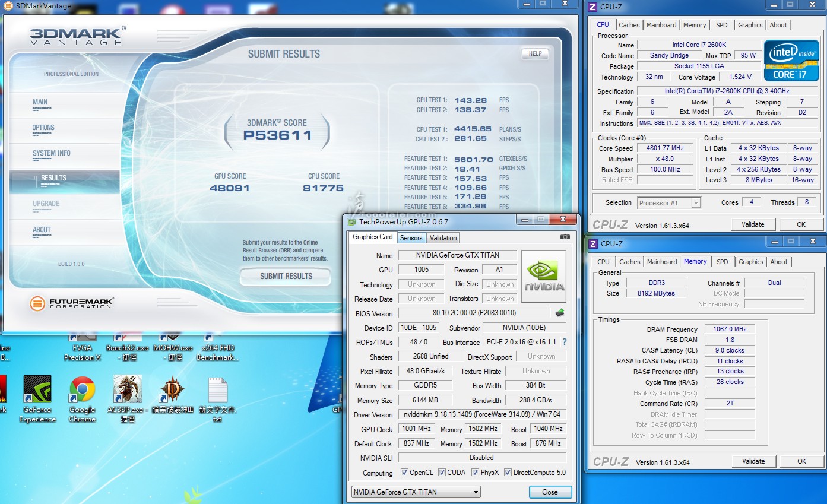Viewport: 827px width, 504px height.
Task: Switch to the Sensors tab in GPU-Z
Action: [x=411, y=238]
